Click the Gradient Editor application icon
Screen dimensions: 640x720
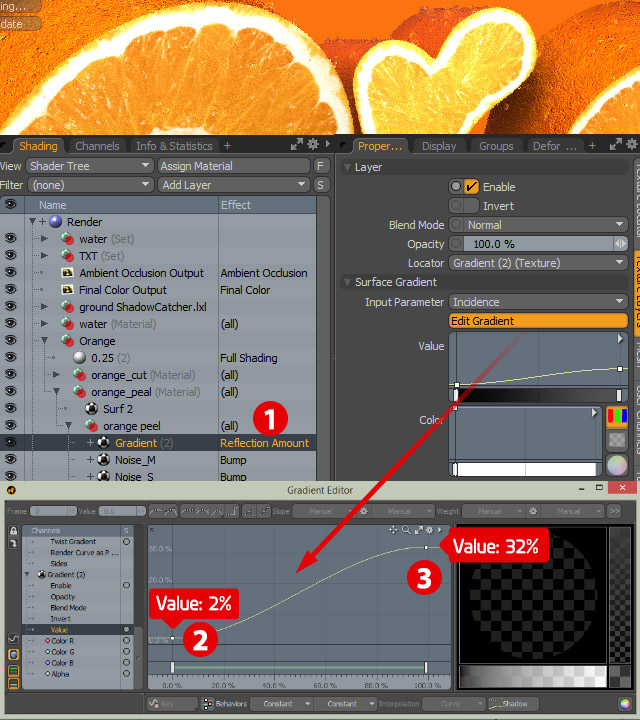tap(11, 490)
